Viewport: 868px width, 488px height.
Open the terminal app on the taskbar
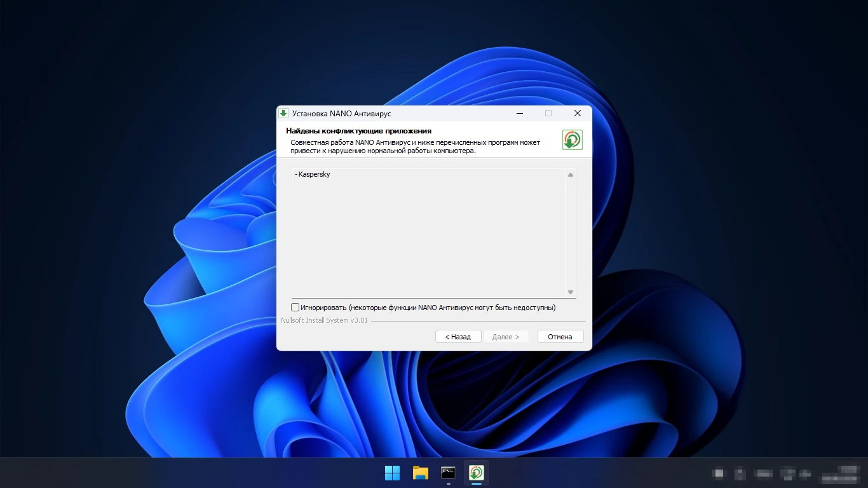[x=448, y=473]
